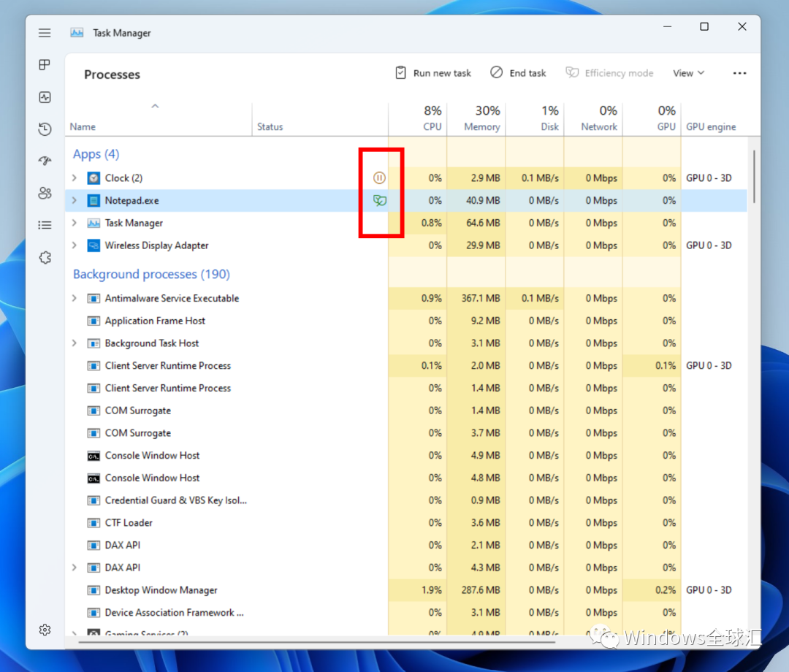Screen dimensions: 789x672
Task: Open the hamburger navigation menu
Action: point(45,33)
